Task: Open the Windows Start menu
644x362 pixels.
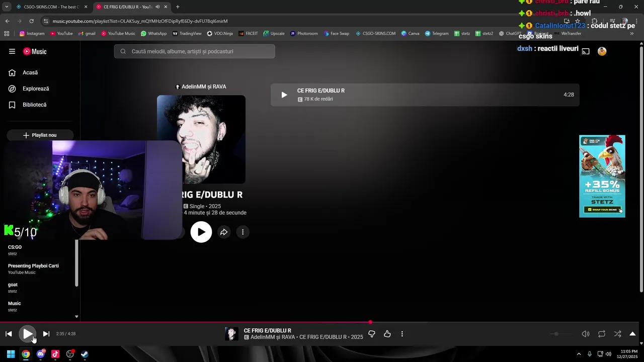Action: (x=11, y=354)
